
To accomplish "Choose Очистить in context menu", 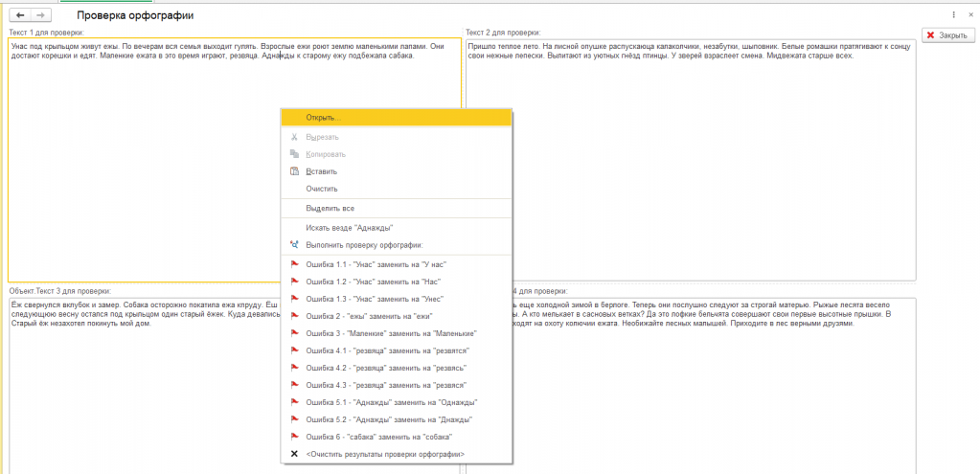I will pyautogui.click(x=397, y=189).
